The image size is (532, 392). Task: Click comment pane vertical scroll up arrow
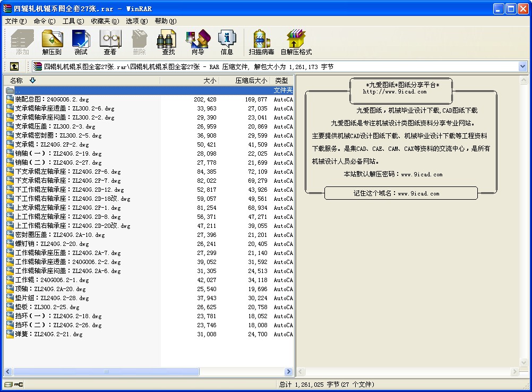pyautogui.click(x=524, y=80)
